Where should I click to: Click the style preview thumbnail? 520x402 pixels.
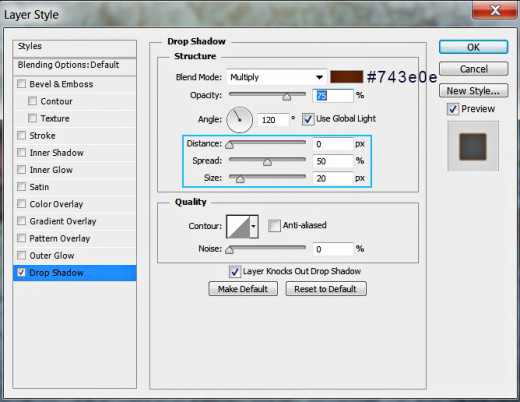click(x=473, y=146)
